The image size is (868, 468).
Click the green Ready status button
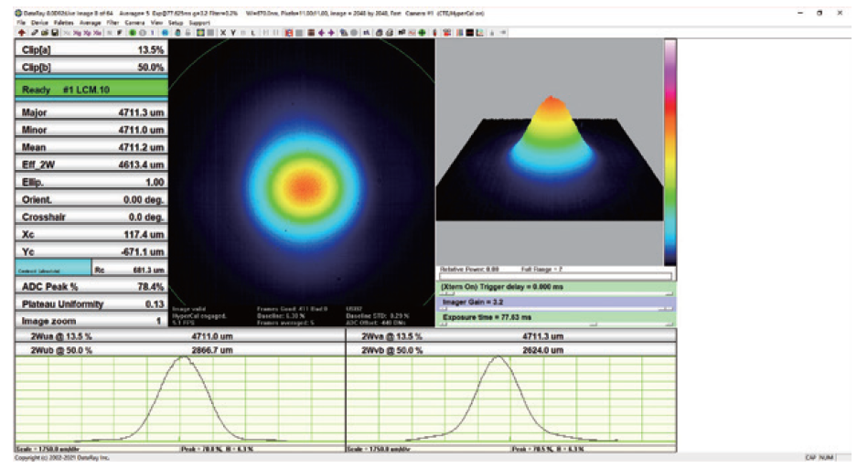point(92,90)
